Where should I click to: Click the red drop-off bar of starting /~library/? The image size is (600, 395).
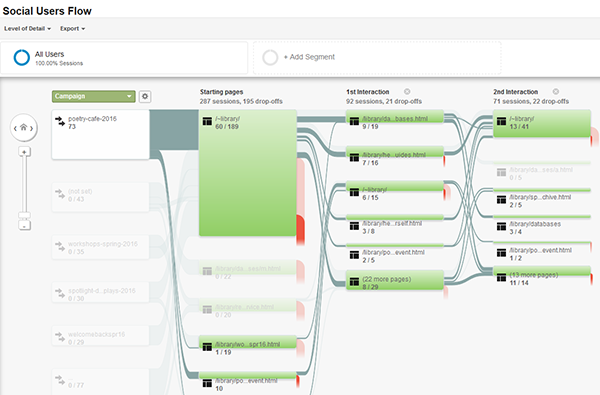(301, 230)
